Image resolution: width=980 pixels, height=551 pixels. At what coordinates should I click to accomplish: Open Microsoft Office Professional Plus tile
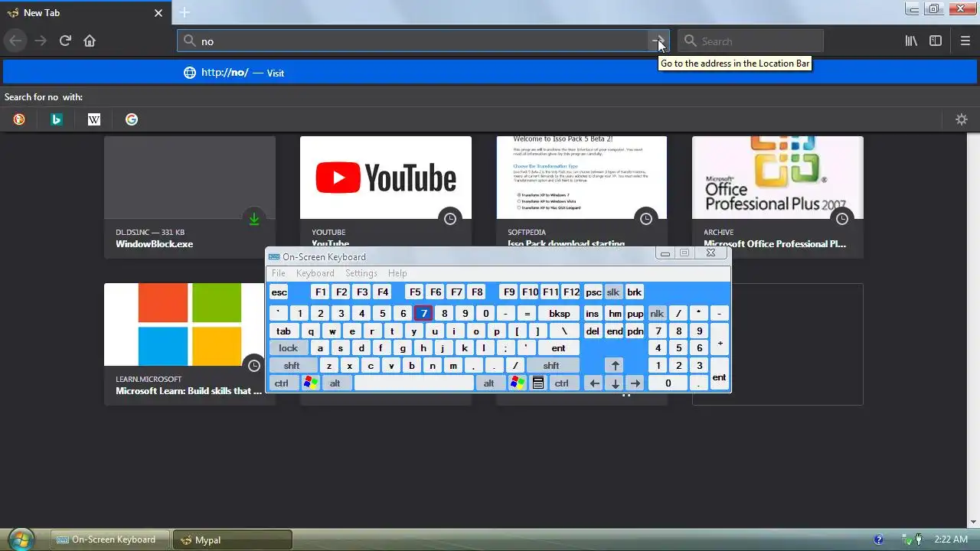pyautogui.click(x=778, y=197)
